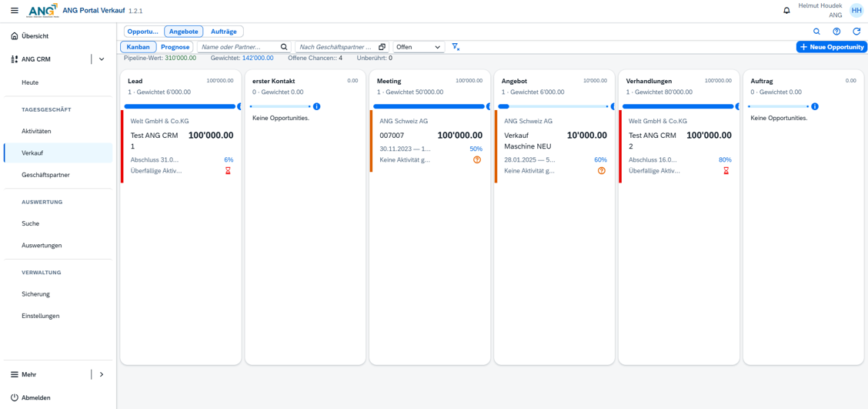Switch to Kanban view

point(139,47)
